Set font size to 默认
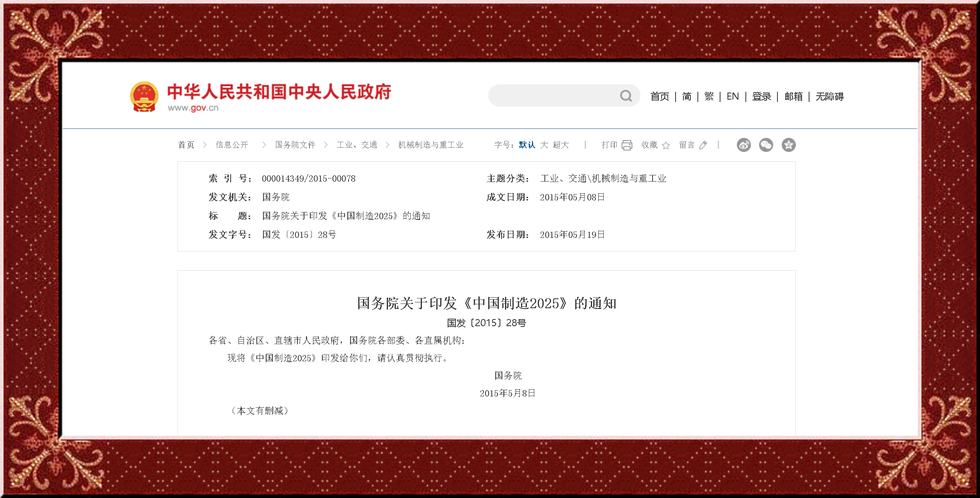Screen dimensions: 980x498 [526, 145]
